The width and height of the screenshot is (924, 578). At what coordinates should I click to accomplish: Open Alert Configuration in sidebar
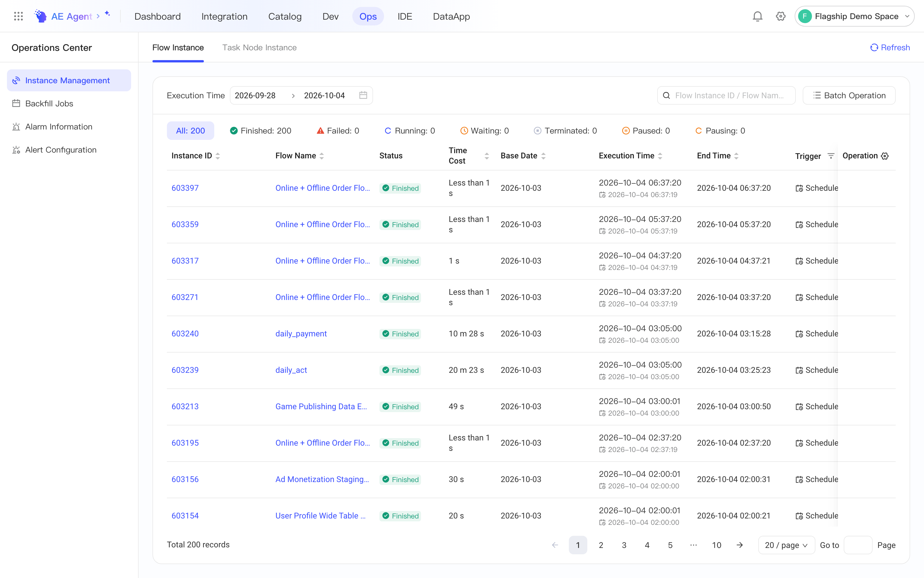pos(69,150)
